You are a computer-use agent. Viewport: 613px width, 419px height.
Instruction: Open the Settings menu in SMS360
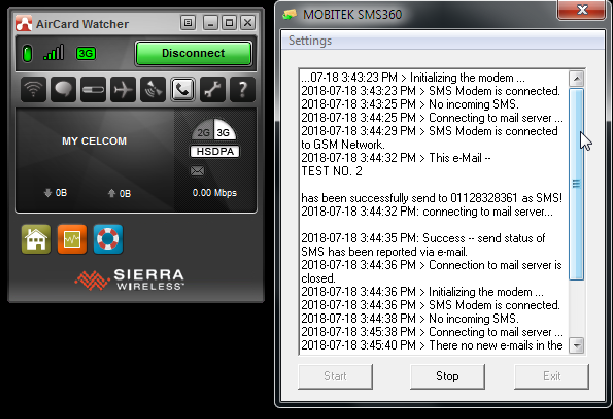311,41
